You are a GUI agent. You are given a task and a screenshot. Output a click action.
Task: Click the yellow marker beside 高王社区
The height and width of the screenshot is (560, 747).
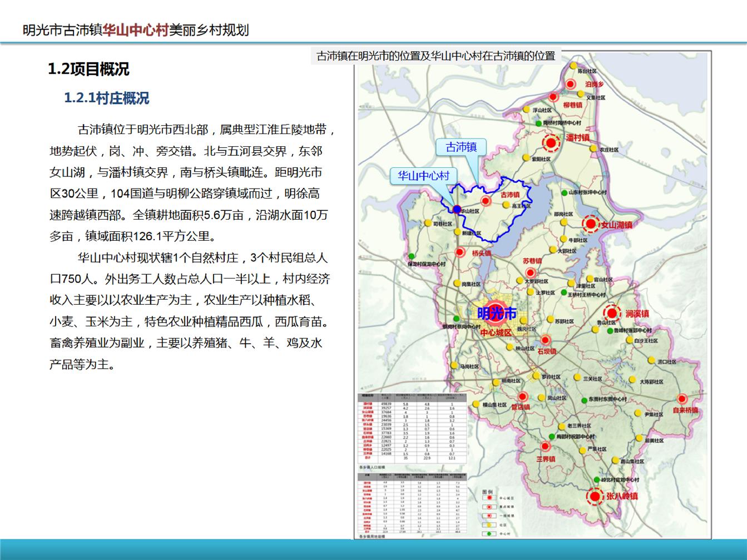506,205
